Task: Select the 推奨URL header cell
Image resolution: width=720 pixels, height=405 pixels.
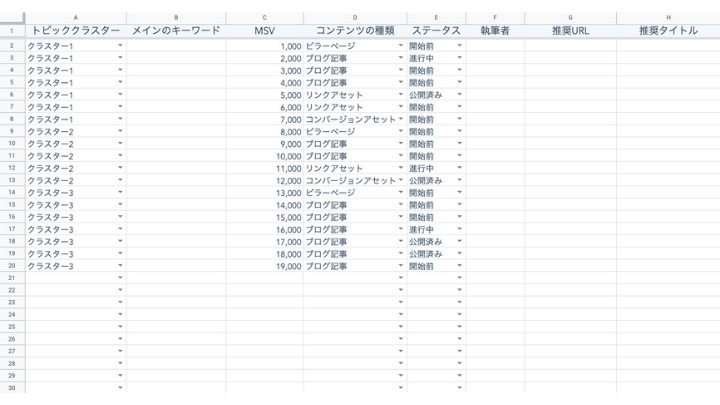Action: (x=570, y=32)
